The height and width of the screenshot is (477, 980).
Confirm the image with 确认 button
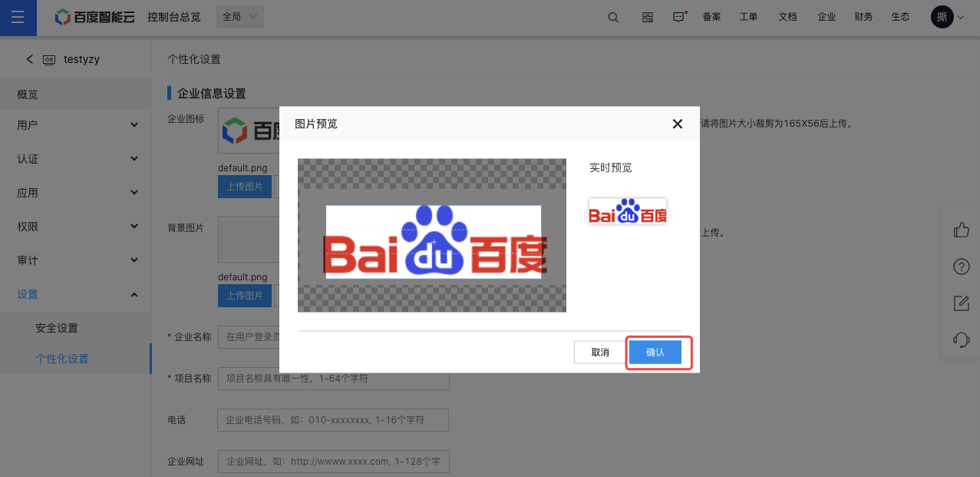click(x=655, y=353)
